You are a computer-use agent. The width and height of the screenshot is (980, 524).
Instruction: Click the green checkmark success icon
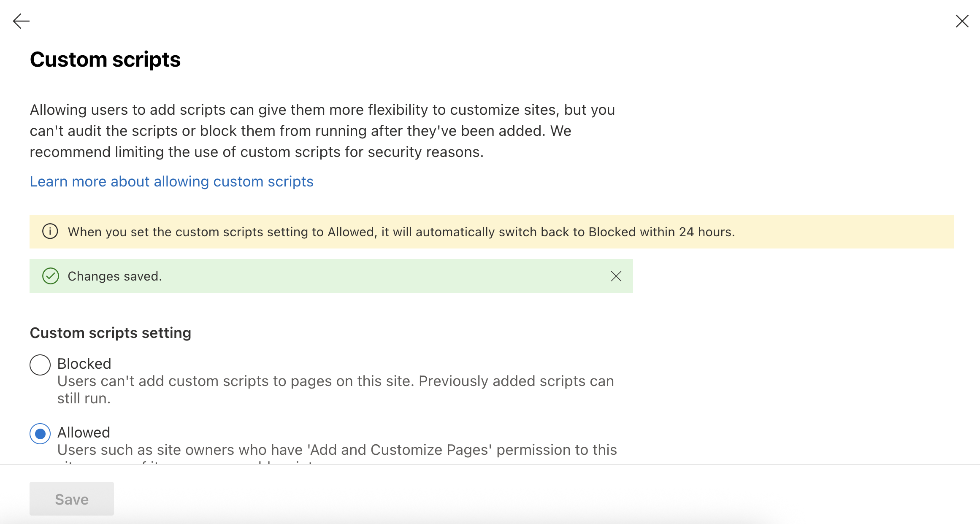[51, 276]
